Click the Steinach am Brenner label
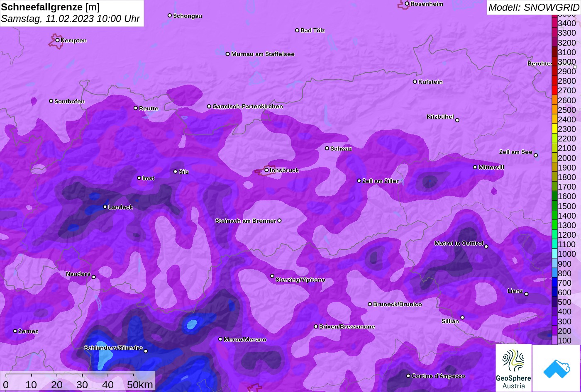The height and width of the screenshot is (392, 581). [246, 221]
